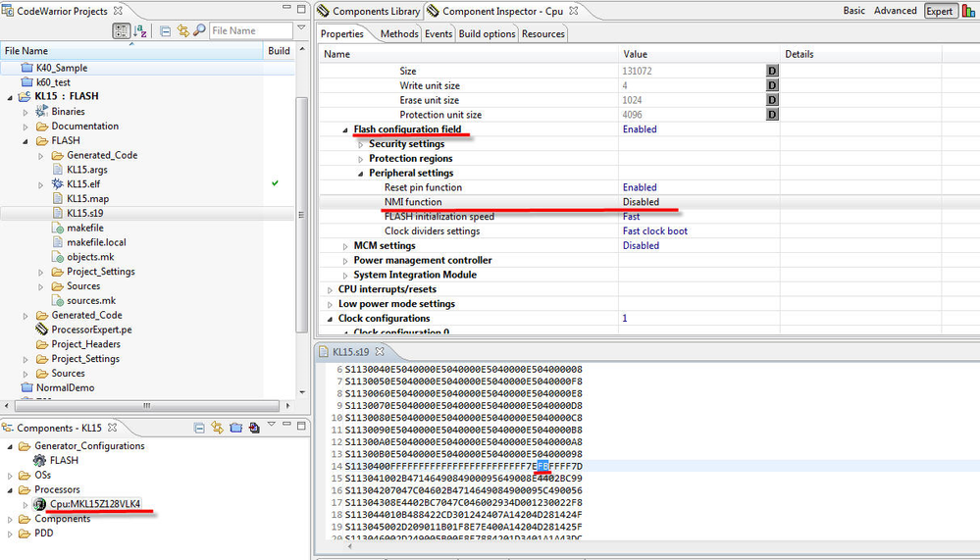Click line 14 in the s19 editor
This screenshot has height=560, width=980.
click(x=464, y=466)
